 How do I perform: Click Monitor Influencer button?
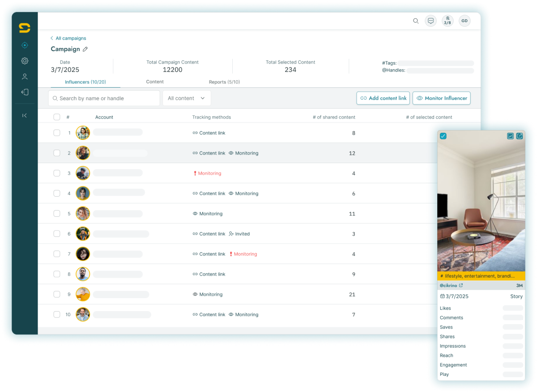pyautogui.click(x=442, y=98)
